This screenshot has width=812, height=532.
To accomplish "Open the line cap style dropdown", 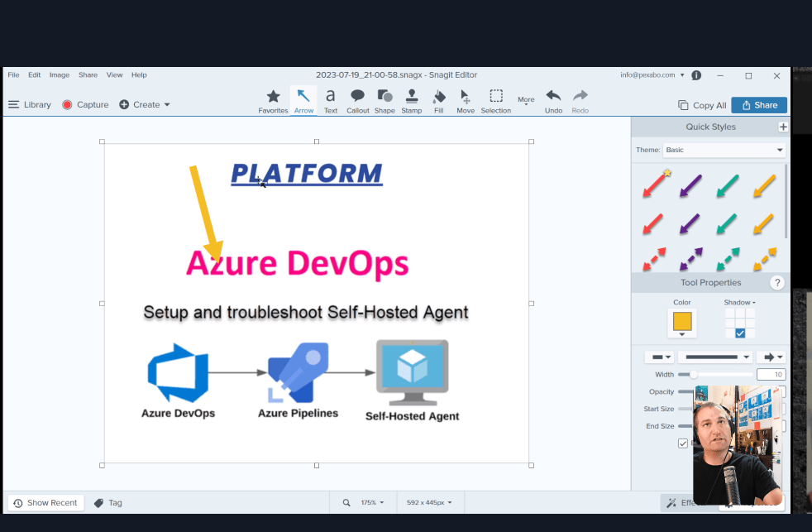I will point(659,357).
